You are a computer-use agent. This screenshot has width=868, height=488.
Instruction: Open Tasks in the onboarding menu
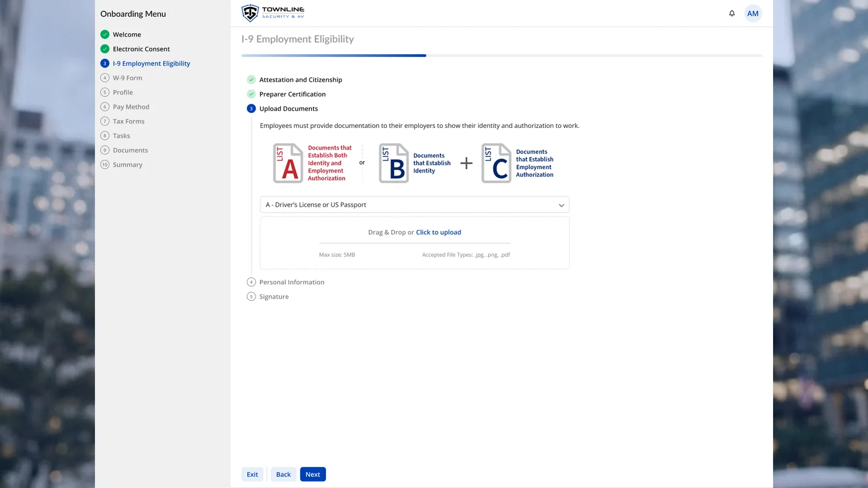tap(122, 136)
